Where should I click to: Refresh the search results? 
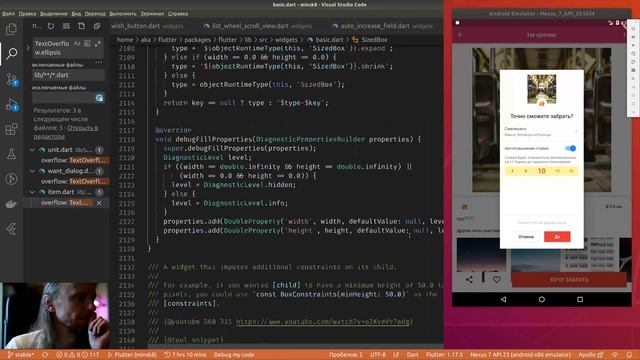point(51,26)
